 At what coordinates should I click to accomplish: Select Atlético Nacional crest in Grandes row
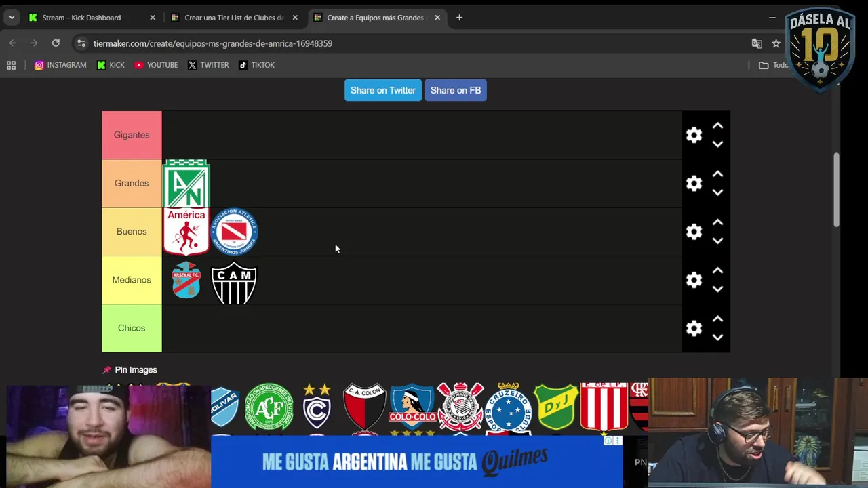186,184
